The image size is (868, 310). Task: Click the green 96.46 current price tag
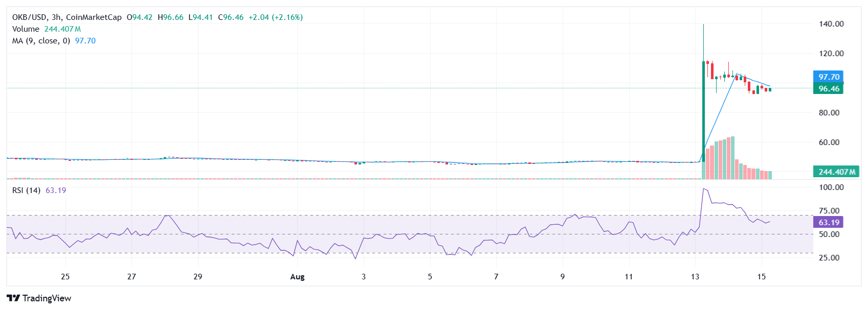(x=829, y=89)
